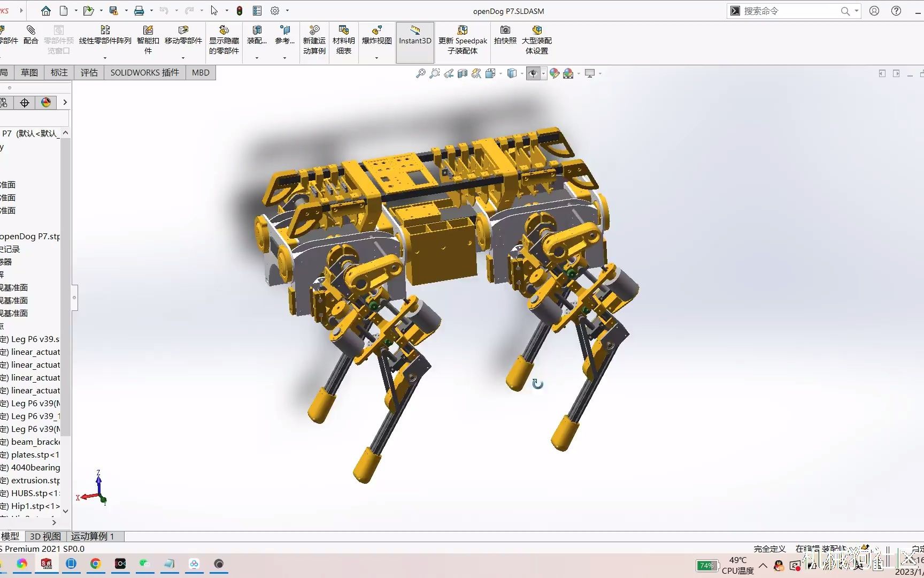
Task: Expand Linear Component Pattern dropdown arrow
Action: tap(105, 58)
